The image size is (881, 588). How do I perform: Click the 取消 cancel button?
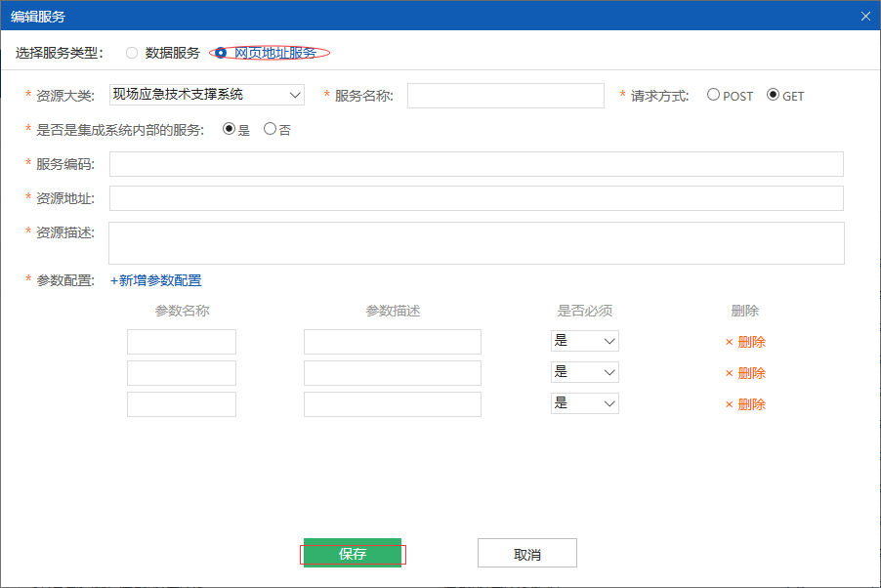(526, 553)
